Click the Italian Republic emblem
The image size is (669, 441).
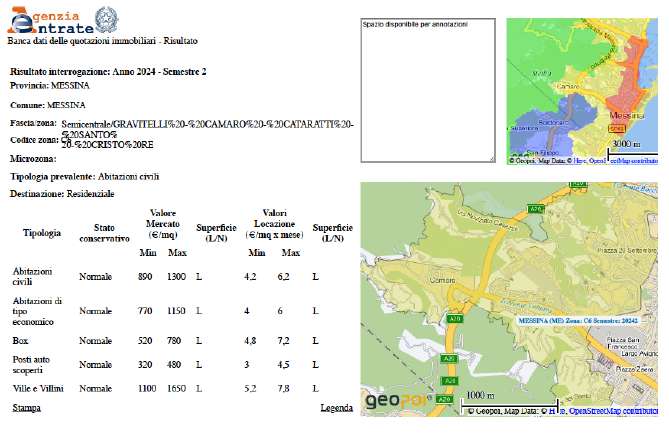[104, 19]
